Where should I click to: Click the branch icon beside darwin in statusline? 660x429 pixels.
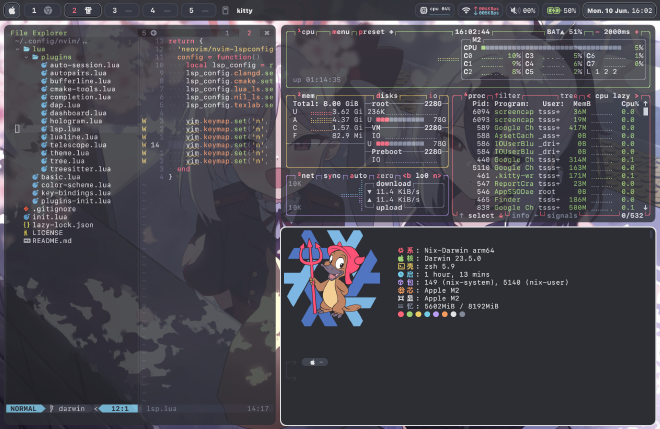51,408
